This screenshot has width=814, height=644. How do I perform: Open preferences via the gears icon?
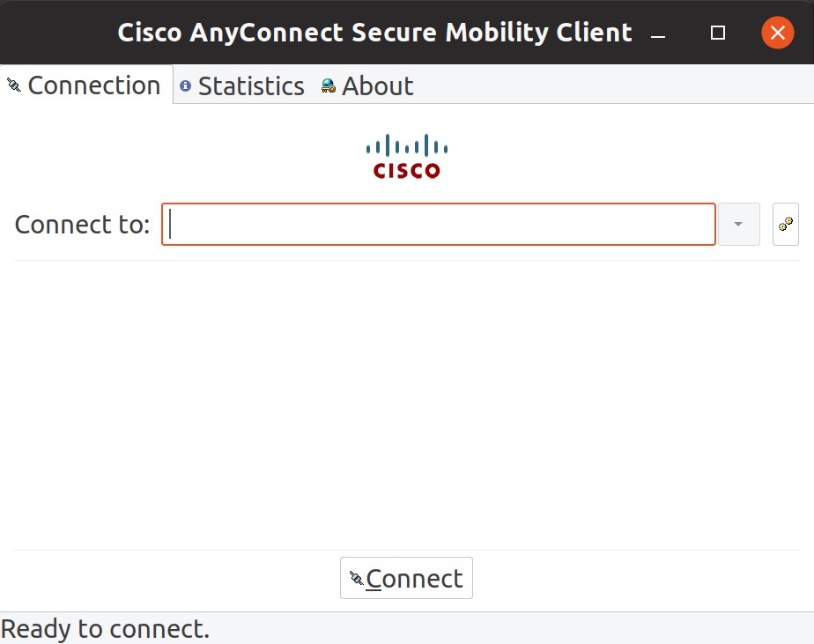pos(786,225)
